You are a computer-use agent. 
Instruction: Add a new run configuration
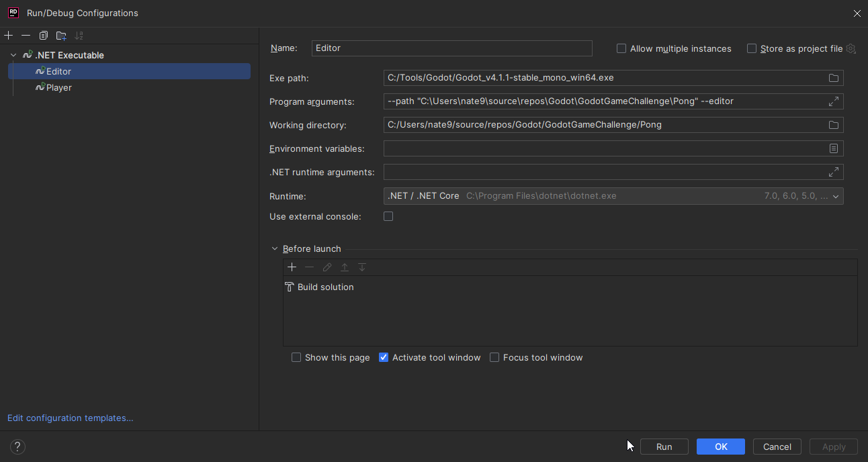click(8, 35)
